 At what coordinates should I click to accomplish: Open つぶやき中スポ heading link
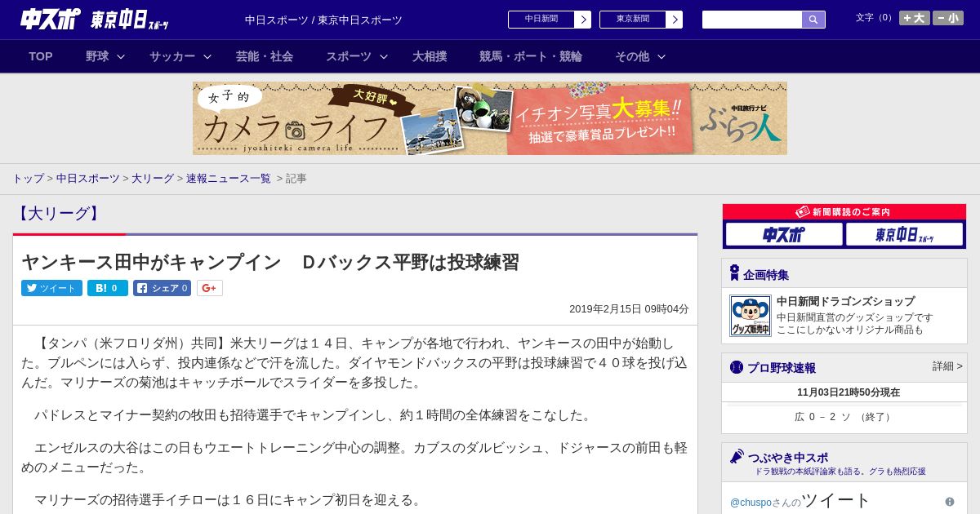tap(787, 457)
